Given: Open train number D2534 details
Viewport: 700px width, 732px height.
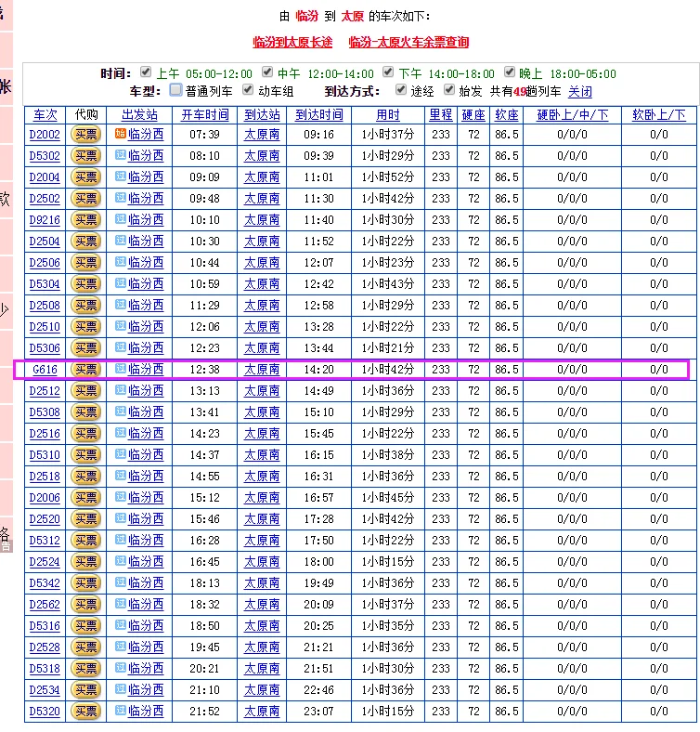Looking at the screenshot, I should click(45, 690).
